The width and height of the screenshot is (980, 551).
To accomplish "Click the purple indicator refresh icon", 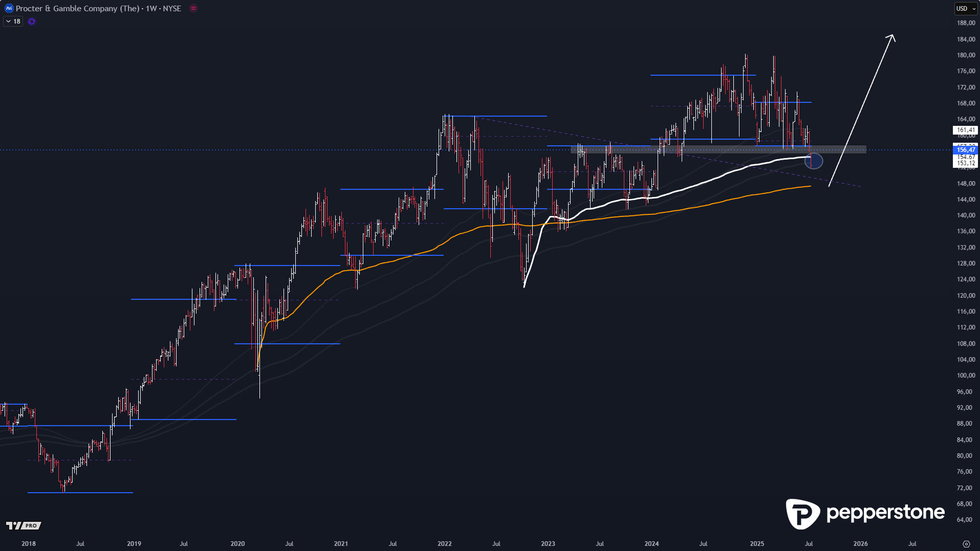I will 32,21.
